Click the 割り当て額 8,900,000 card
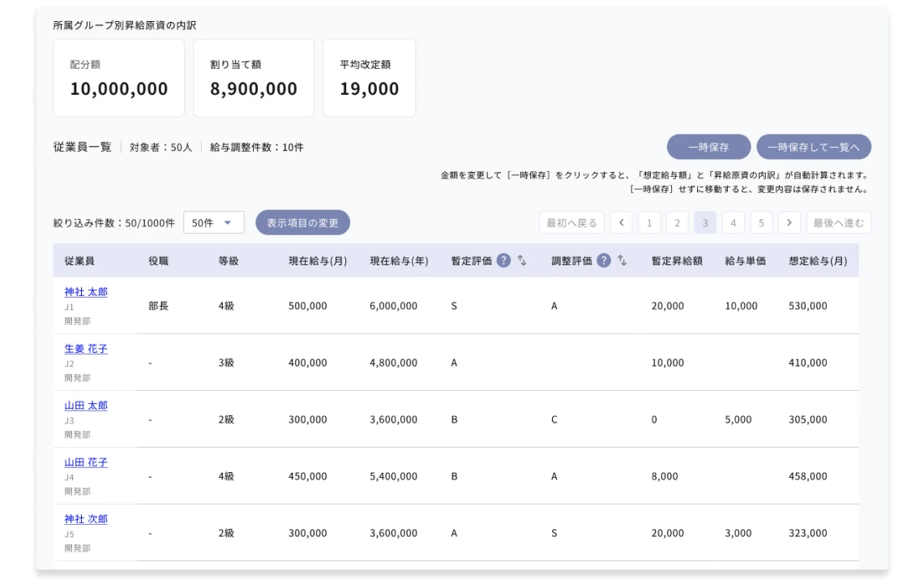The height and width of the screenshot is (584, 924). click(x=254, y=78)
